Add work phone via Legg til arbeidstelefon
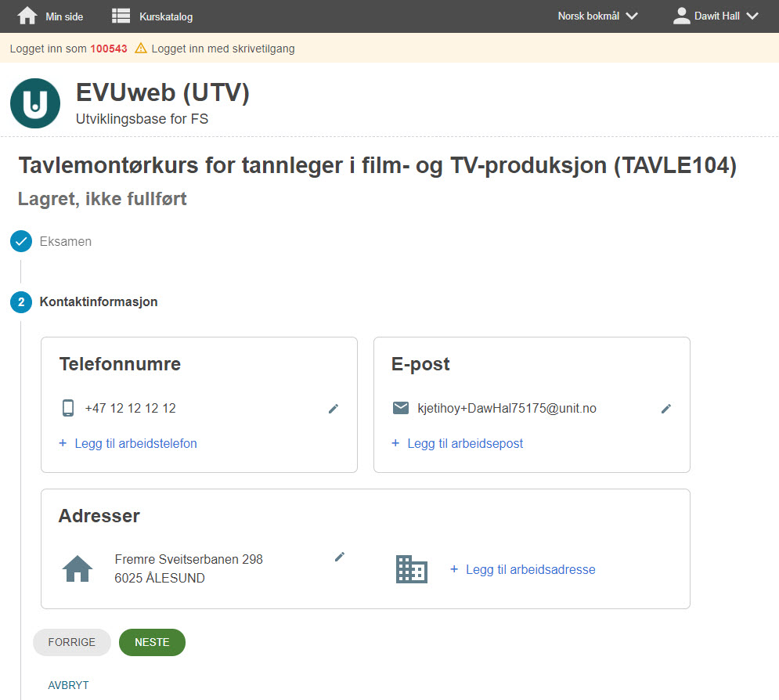This screenshot has width=779, height=700. (x=135, y=443)
